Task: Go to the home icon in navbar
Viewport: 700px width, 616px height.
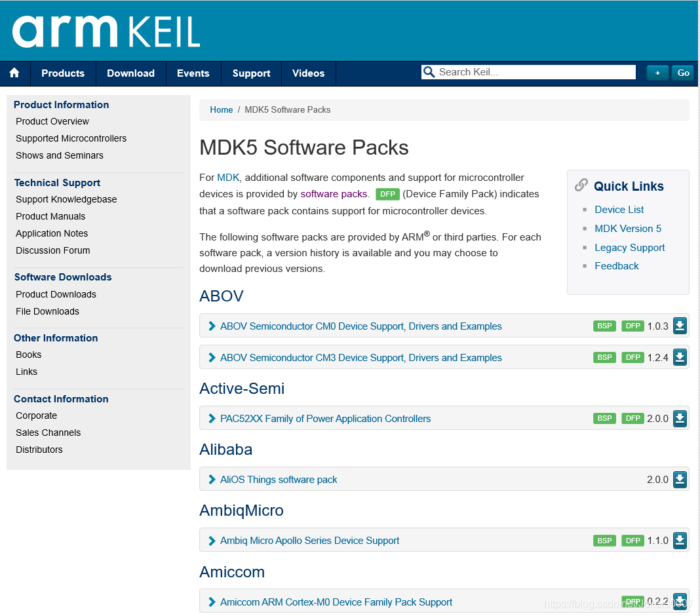Action: [14, 73]
